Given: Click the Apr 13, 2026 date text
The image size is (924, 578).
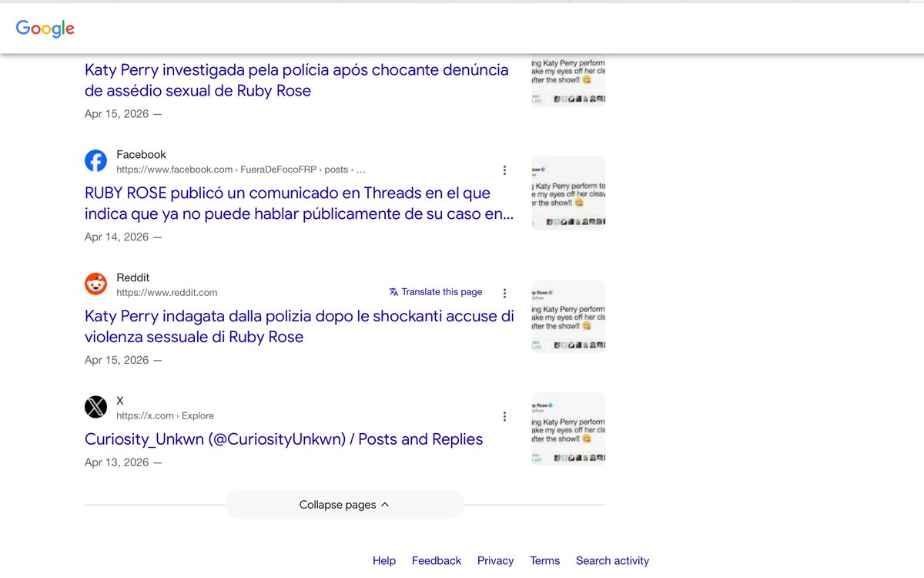Looking at the screenshot, I should (116, 462).
